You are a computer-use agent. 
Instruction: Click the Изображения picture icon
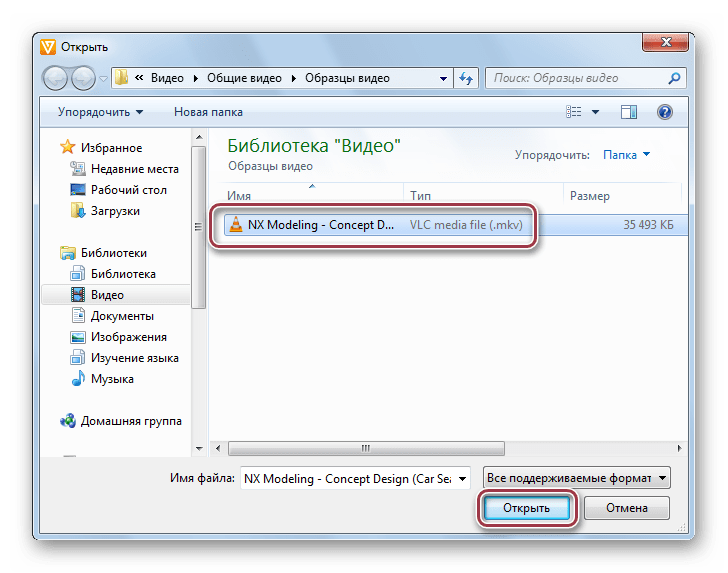pos(78,337)
